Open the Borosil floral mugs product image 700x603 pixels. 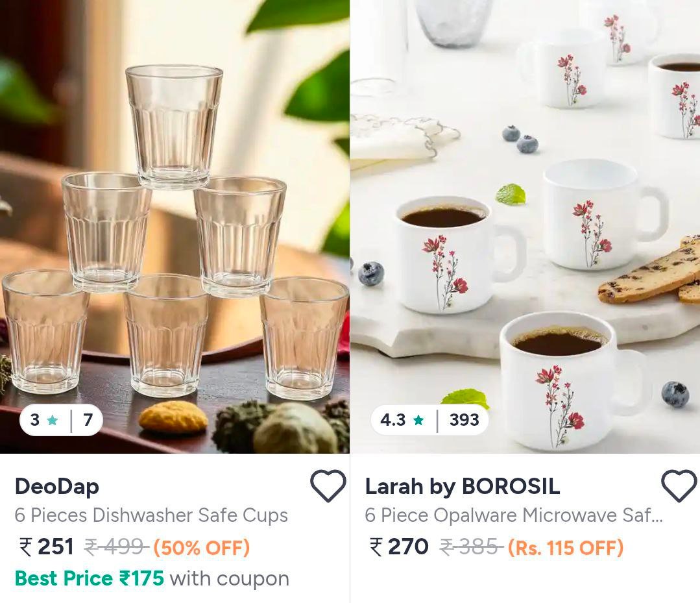525,227
